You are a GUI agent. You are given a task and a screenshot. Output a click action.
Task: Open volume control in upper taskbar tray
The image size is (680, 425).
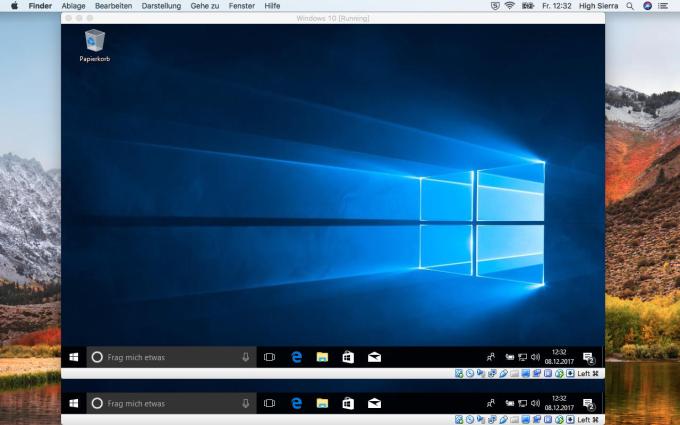tap(536, 357)
